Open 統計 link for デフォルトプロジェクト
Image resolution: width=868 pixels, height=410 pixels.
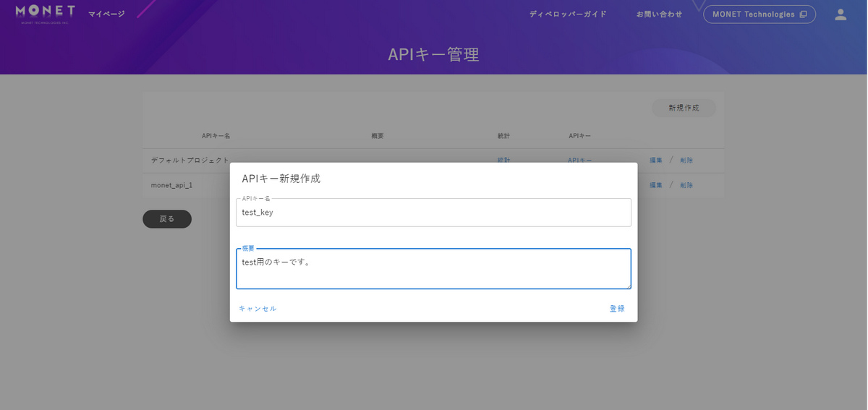(x=503, y=160)
